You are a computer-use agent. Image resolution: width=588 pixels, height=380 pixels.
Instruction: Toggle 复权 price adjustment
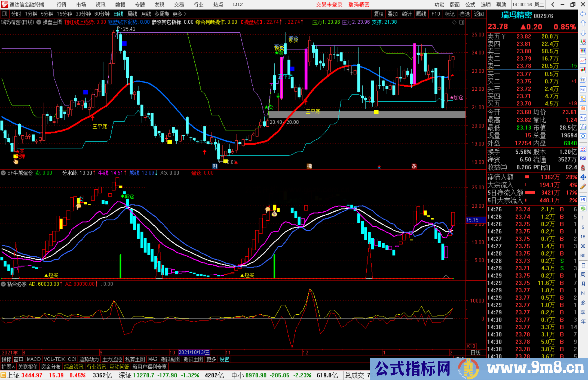click(379, 14)
